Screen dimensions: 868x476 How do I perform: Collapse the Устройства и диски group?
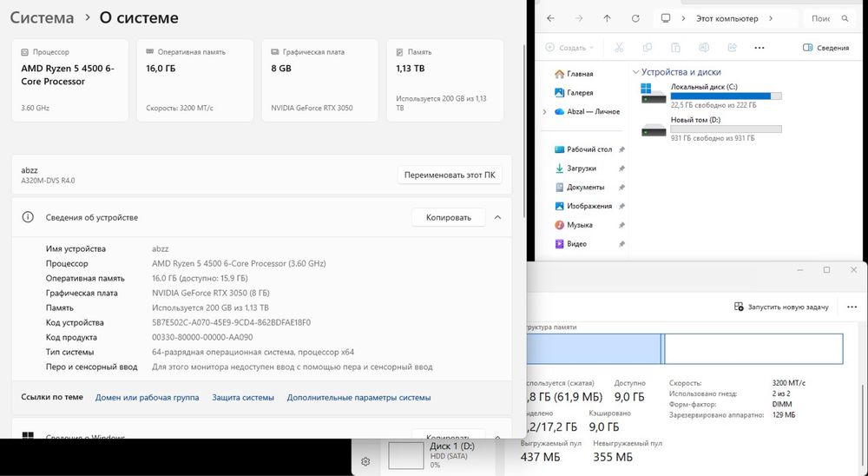click(635, 72)
